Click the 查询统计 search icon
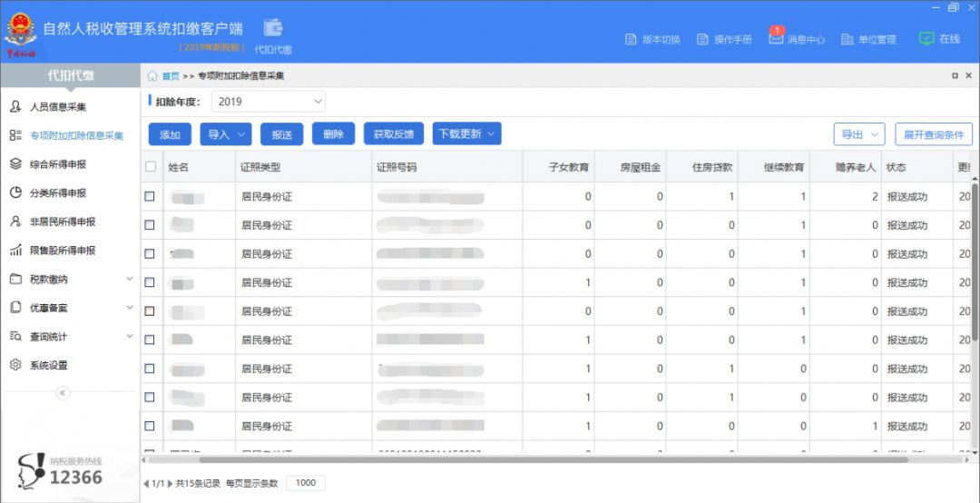 coord(15,337)
